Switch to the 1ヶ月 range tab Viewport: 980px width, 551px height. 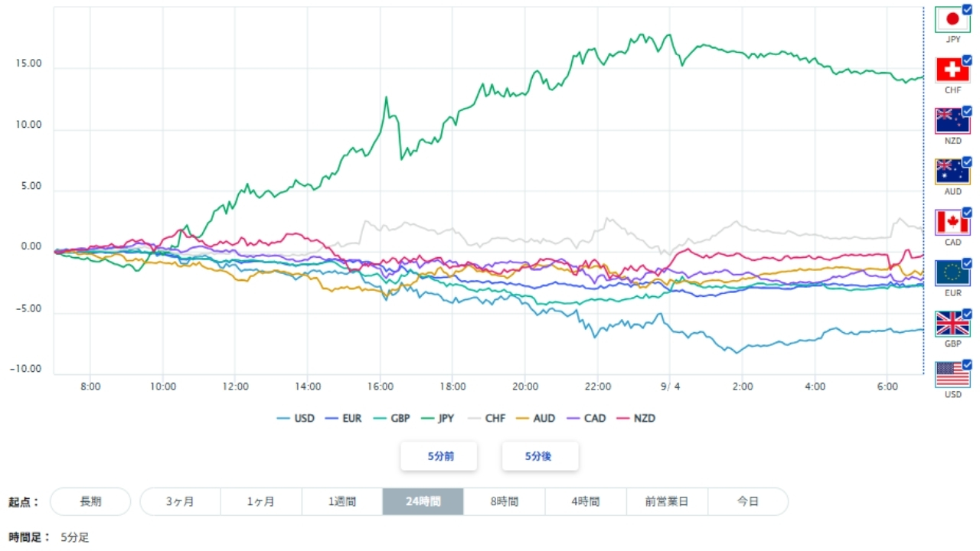point(262,502)
